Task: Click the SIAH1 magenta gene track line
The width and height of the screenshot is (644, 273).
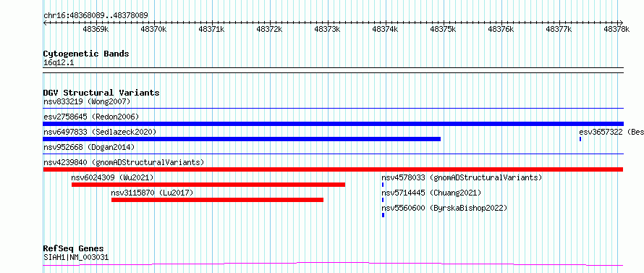Action: [333, 264]
